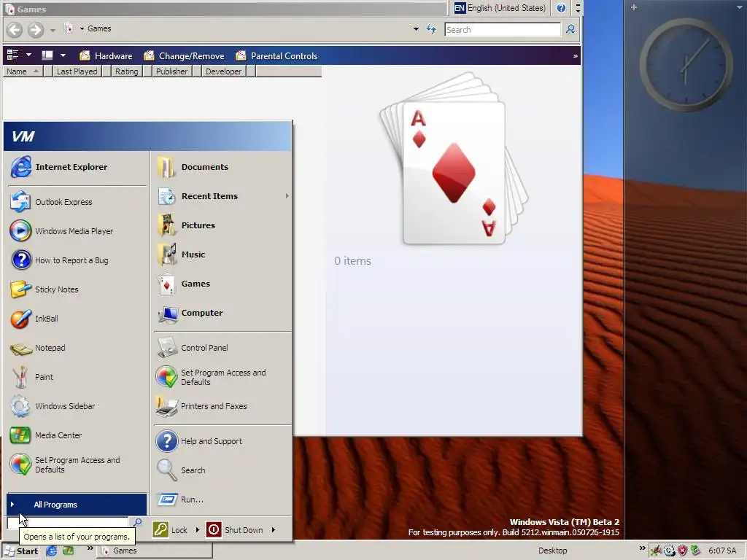Focus the Start menu search box
The height and width of the screenshot is (560, 747).
[68, 523]
